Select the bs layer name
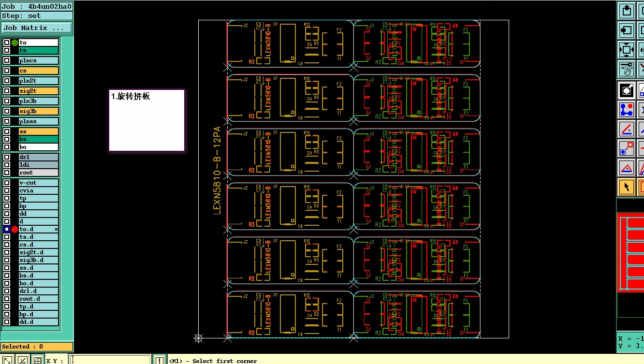Viewport: 644px width, 364px height. point(39,139)
